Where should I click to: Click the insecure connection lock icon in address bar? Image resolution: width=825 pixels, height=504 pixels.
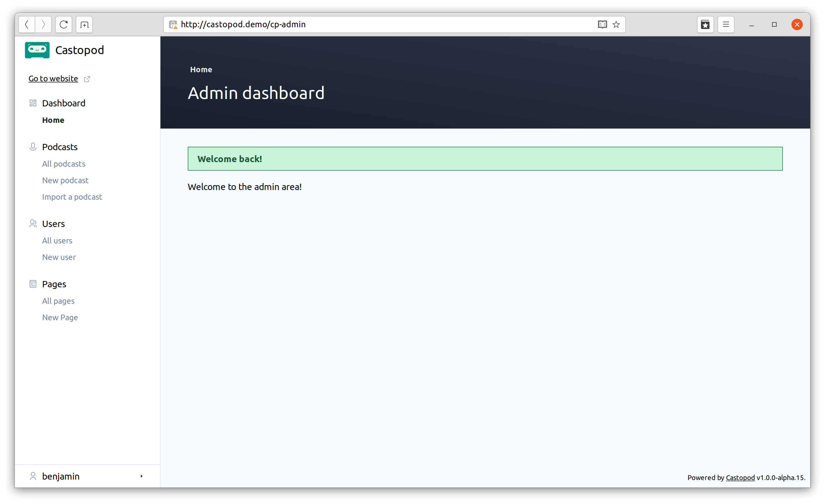tap(173, 24)
